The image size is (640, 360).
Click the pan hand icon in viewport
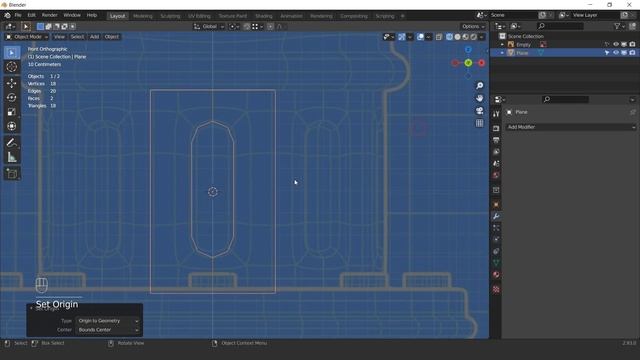point(480,98)
